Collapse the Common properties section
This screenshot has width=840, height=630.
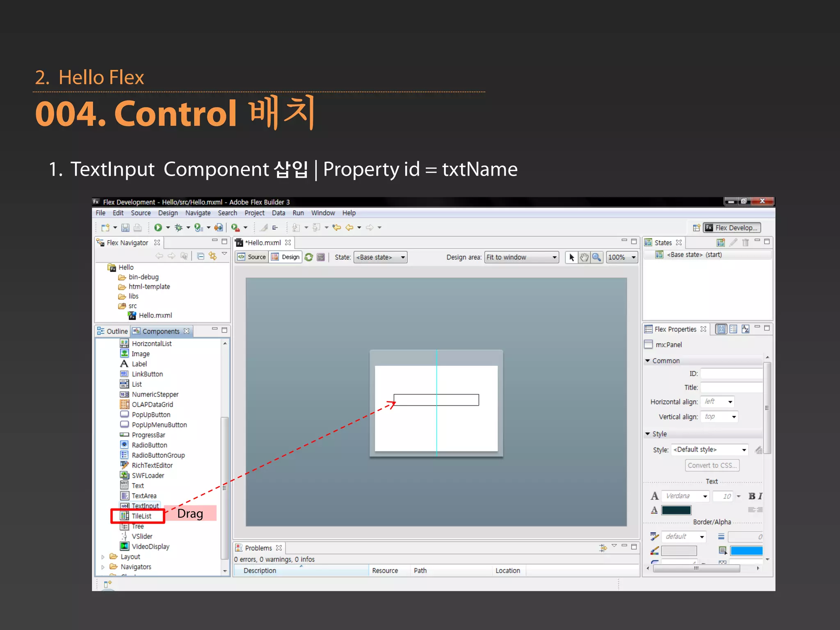[x=648, y=361]
